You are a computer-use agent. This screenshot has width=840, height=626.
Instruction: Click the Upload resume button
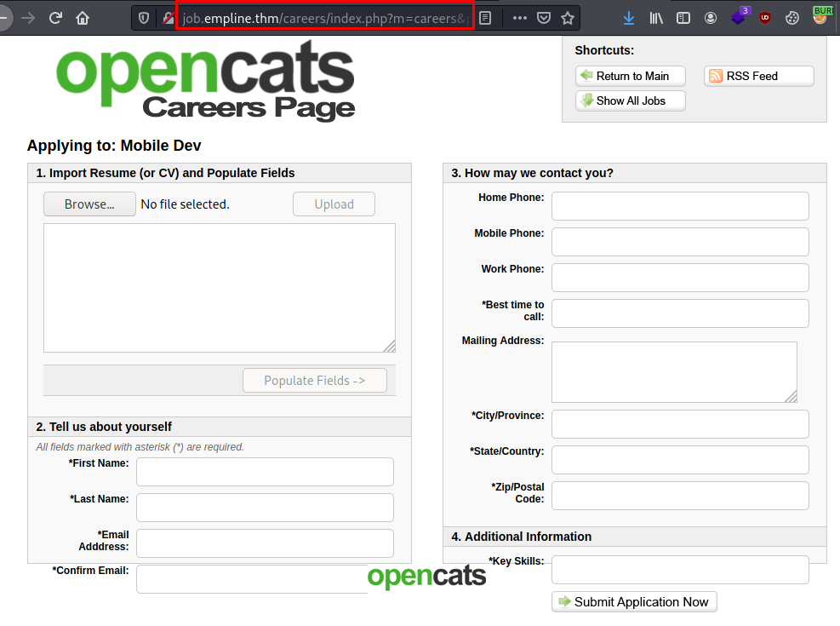click(334, 204)
